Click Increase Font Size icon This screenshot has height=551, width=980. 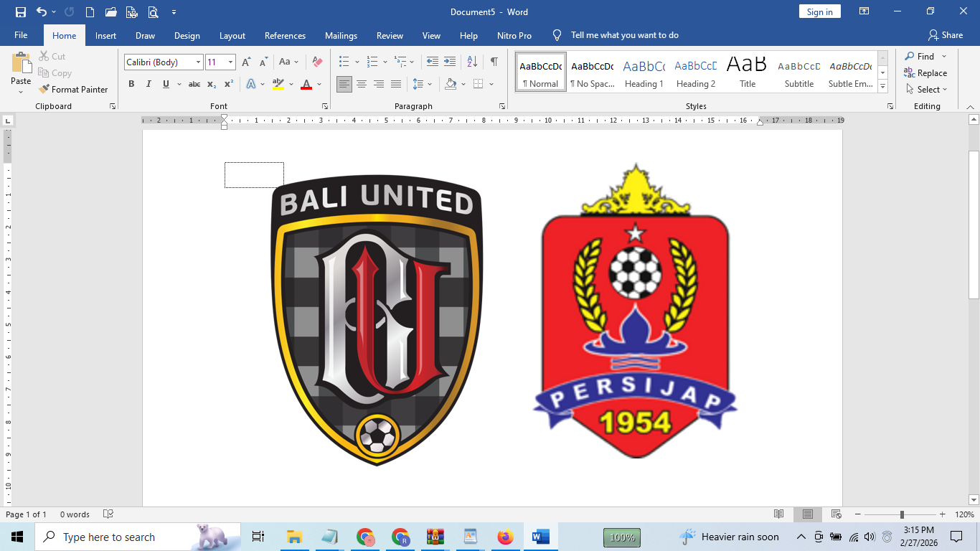[246, 62]
